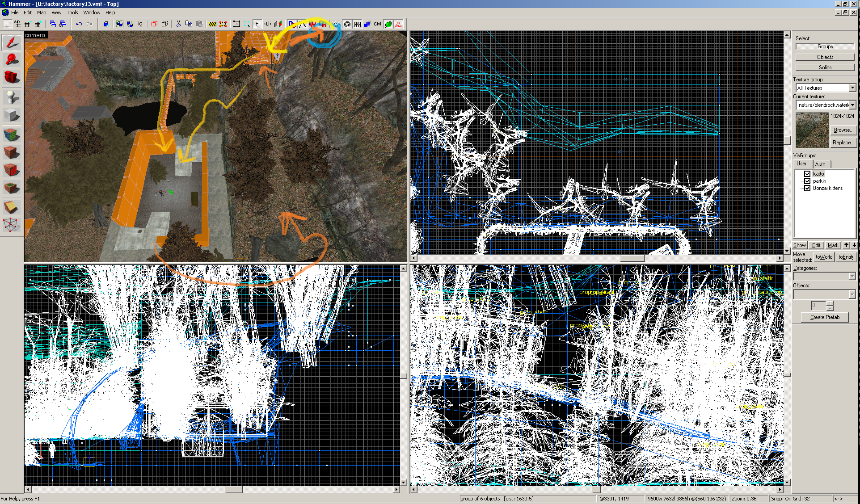This screenshot has width=860, height=504.
Task: Toggle 2D grid display icon
Action: tap(8, 24)
